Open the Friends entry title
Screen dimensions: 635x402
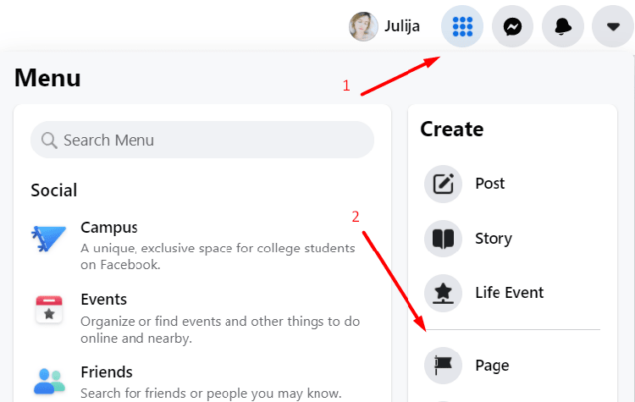pyautogui.click(x=107, y=372)
